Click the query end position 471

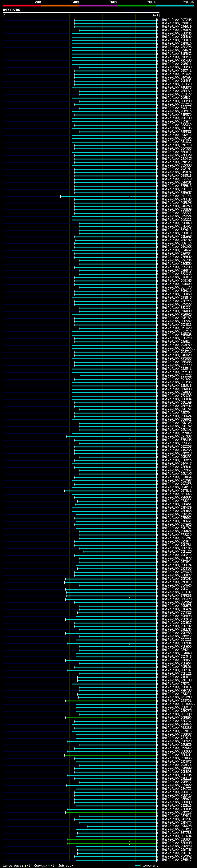click(x=155, y=15)
